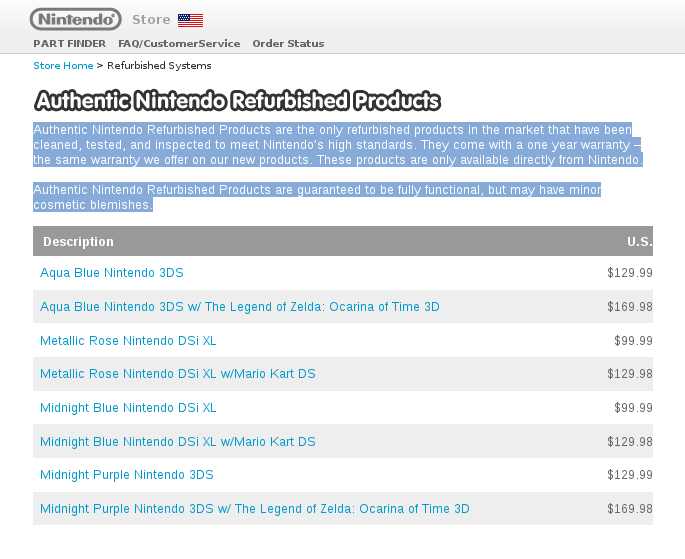This screenshot has width=685, height=559.
Task: Open the PART FINDER menu item
Action: click(69, 44)
